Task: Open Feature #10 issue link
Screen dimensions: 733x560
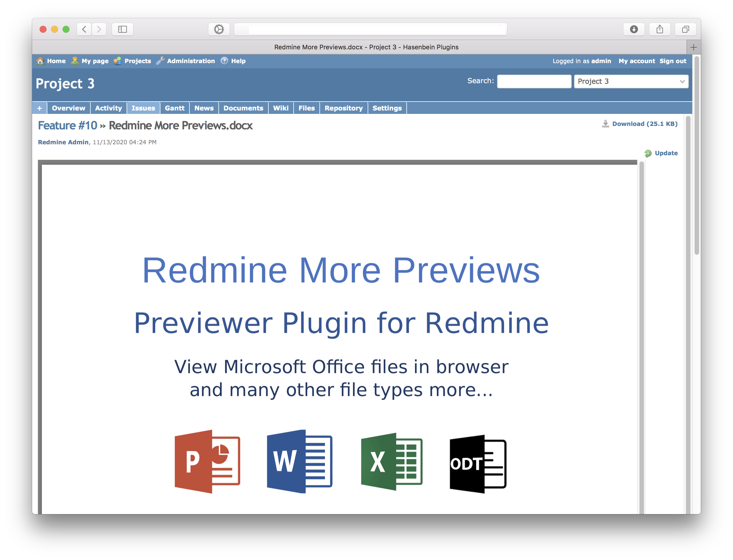Action: pyautogui.click(x=67, y=125)
